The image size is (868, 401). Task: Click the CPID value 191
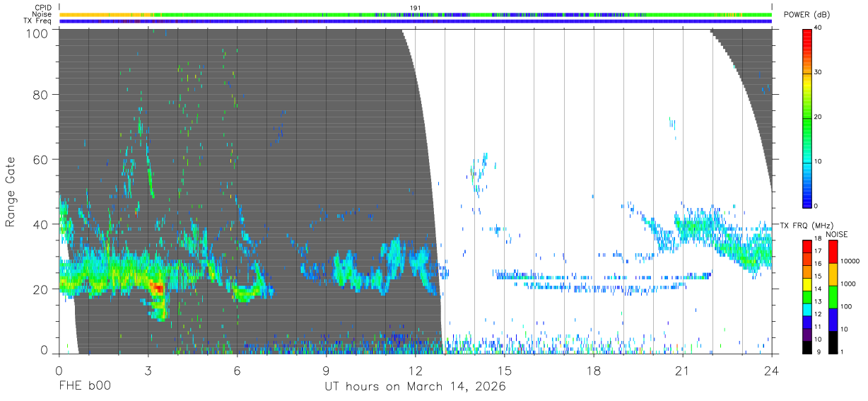(x=416, y=8)
